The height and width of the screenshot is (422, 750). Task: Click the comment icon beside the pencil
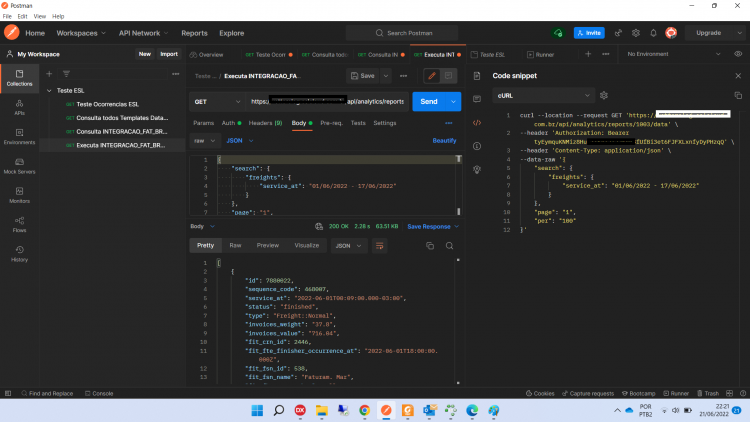(448, 76)
